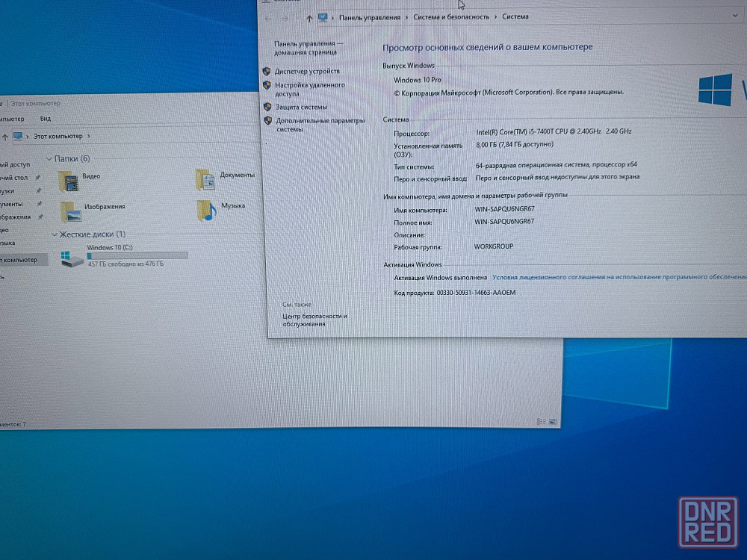Click the 8,00 ГБ installed memory value

[x=515, y=144]
